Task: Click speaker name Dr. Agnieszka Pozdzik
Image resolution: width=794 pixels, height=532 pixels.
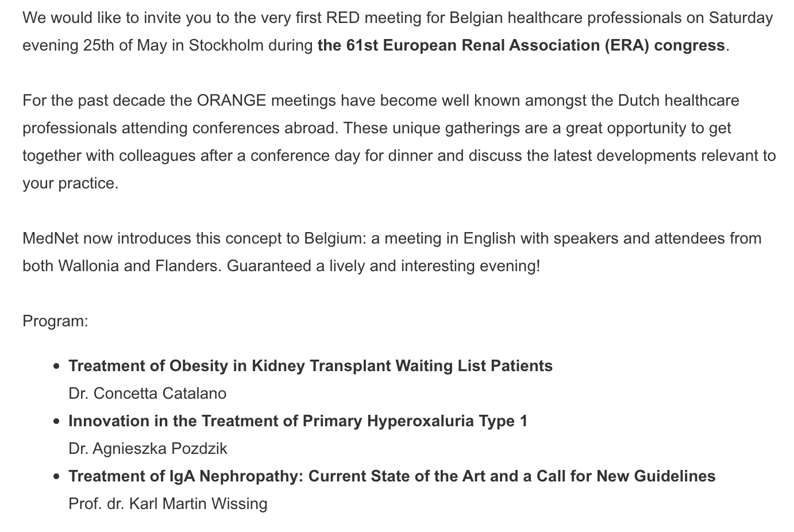Action: [x=148, y=449]
